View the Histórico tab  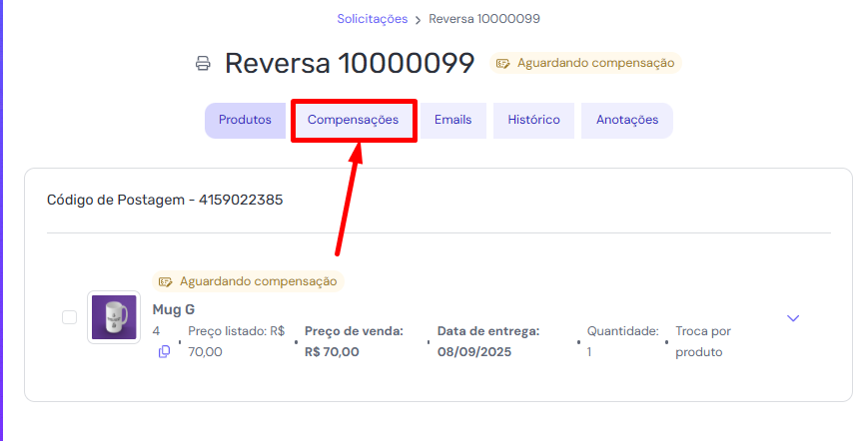tap(533, 120)
